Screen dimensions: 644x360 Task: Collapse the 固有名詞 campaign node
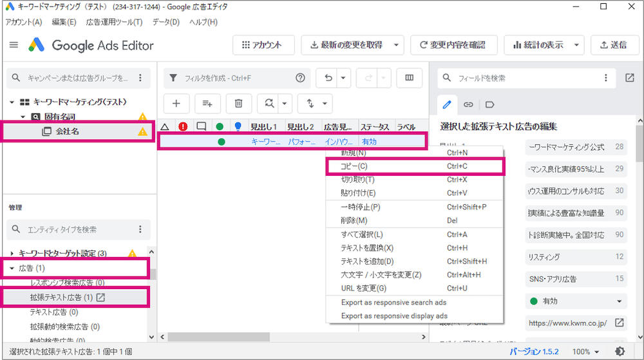coord(23,117)
